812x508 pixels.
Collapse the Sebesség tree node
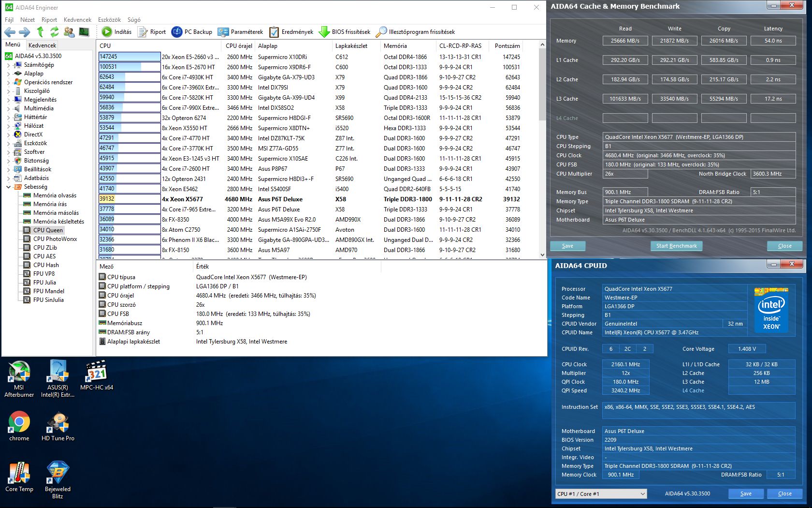click(8, 187)
